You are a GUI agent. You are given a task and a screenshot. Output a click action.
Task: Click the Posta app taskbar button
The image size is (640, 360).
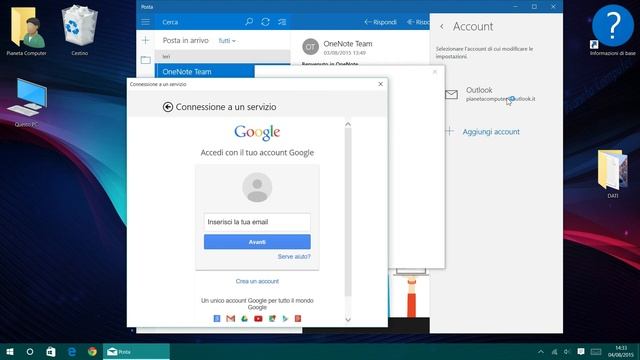point(136,351)
